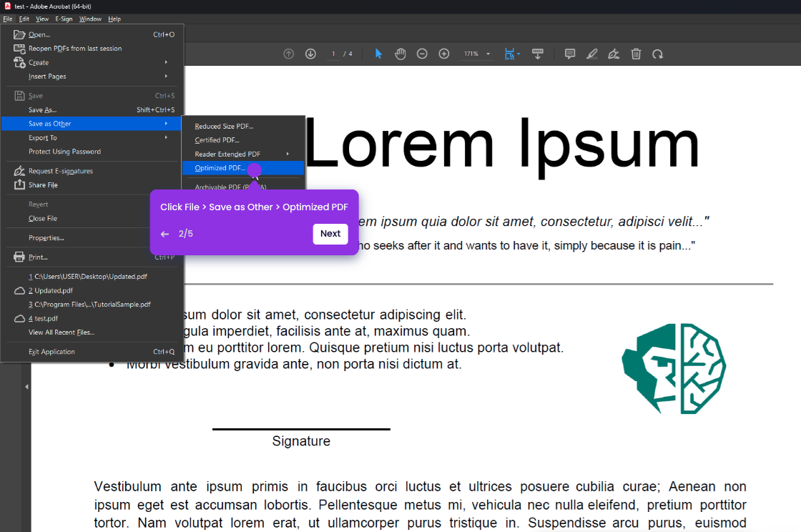Click the cloud icon beside 4 test.pdf

19,319
